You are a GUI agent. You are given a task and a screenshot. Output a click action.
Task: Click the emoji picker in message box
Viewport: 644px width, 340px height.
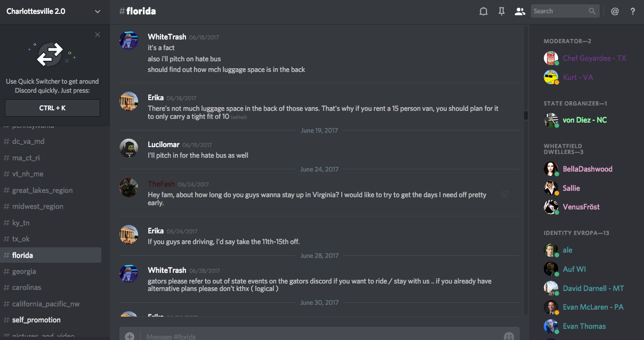[x=509, y=336]
